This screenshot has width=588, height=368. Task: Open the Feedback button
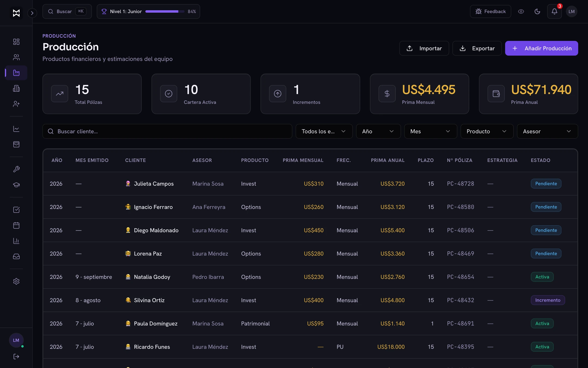(490, 11)
